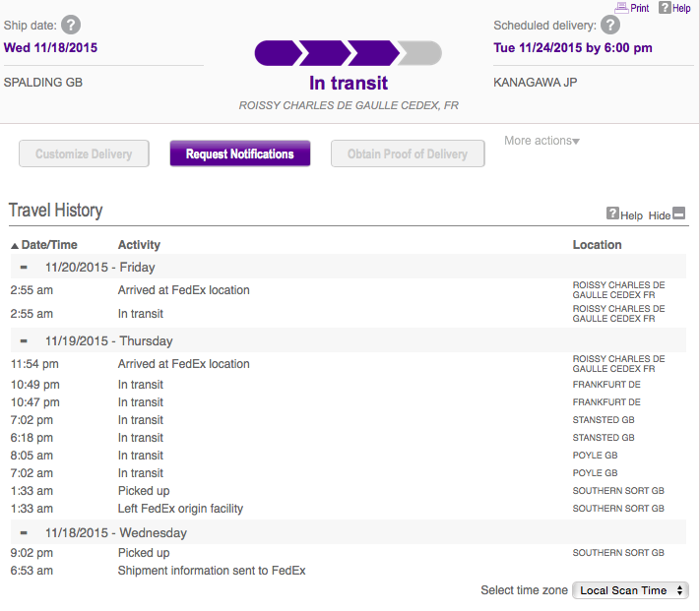The width and height of the screenshot is (700, 611).
Task: Click the Customize Delivery button
Action: point(84,153)
